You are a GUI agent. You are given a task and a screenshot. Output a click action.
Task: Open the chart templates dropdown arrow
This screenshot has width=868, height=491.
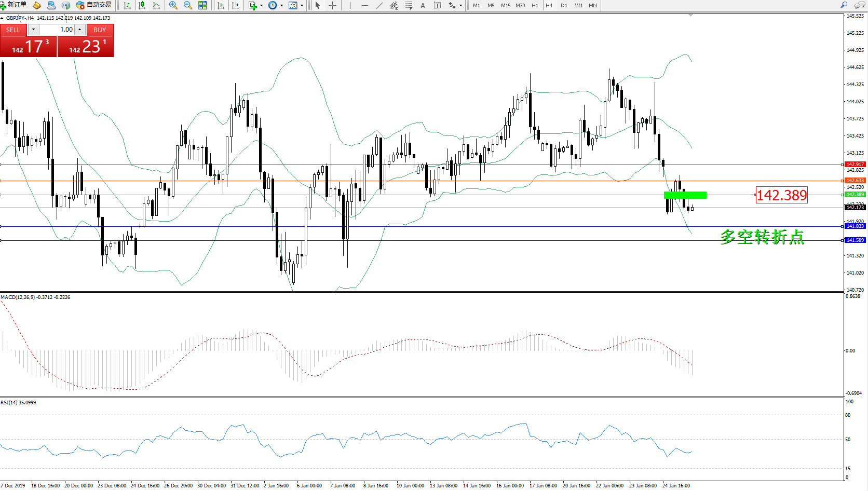(302, 5)
